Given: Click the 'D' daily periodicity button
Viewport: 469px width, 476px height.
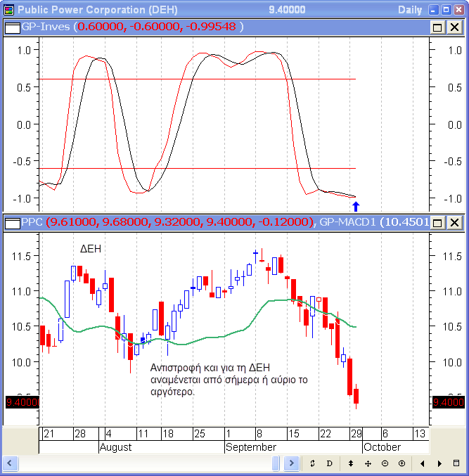Looking at the screenshot, I should (x=329, y=464).
